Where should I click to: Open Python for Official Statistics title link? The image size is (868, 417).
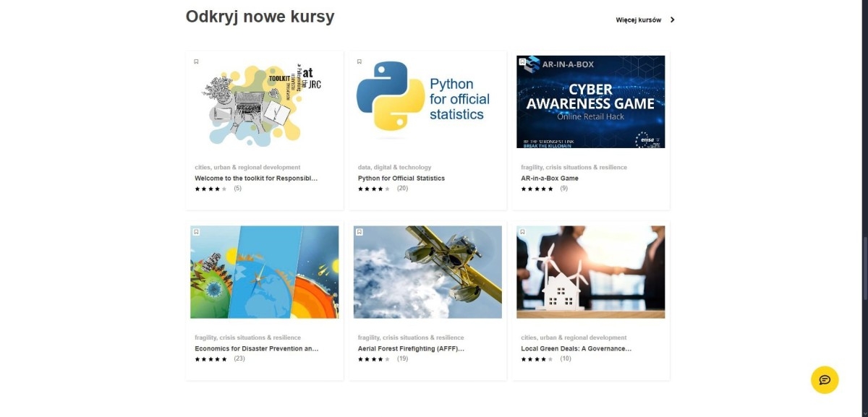pyautogui.click(x=401, y=178)
